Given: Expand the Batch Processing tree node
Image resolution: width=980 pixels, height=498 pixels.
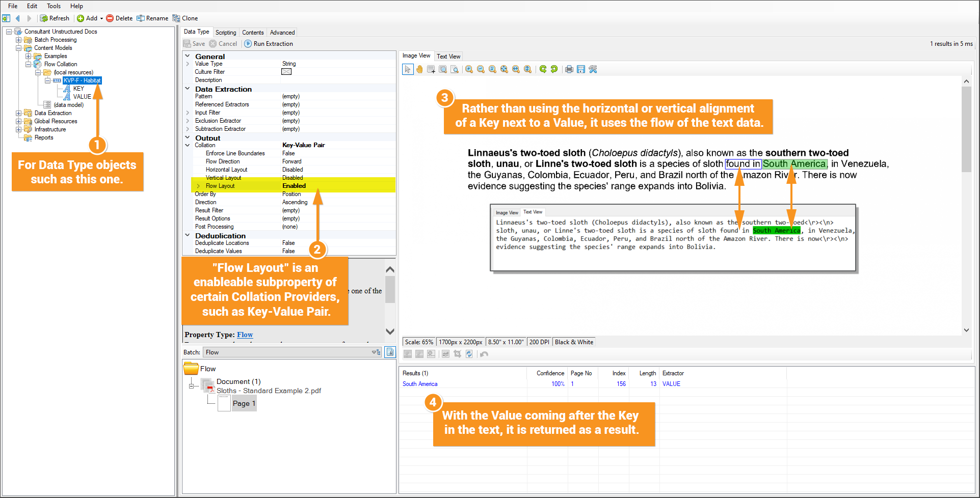Looking at the screenshot, I should tap(19, 40).
